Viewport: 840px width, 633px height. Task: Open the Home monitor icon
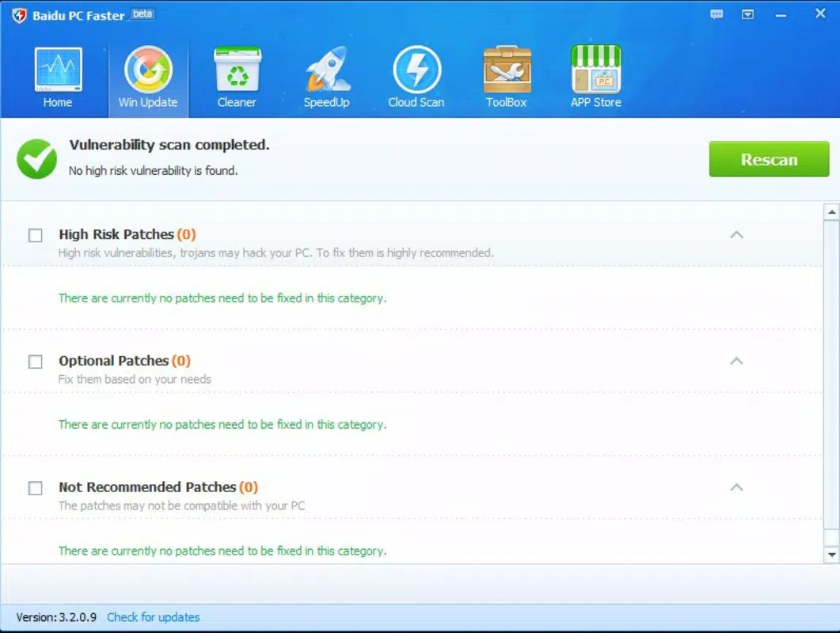[x=58, y=70]
